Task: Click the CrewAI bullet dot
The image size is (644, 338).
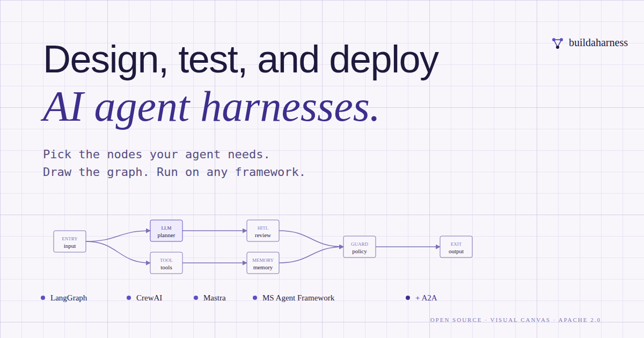Action: (129, 298)
